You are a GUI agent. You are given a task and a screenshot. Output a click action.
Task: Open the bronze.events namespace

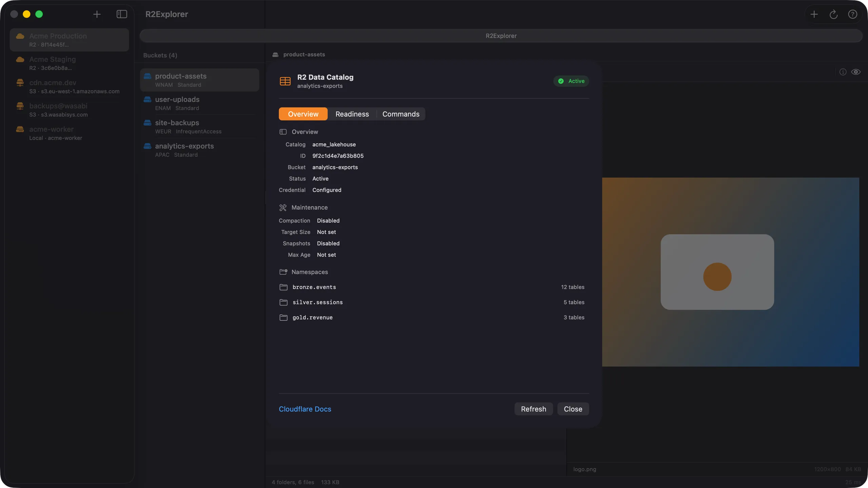tap(434, 287)
